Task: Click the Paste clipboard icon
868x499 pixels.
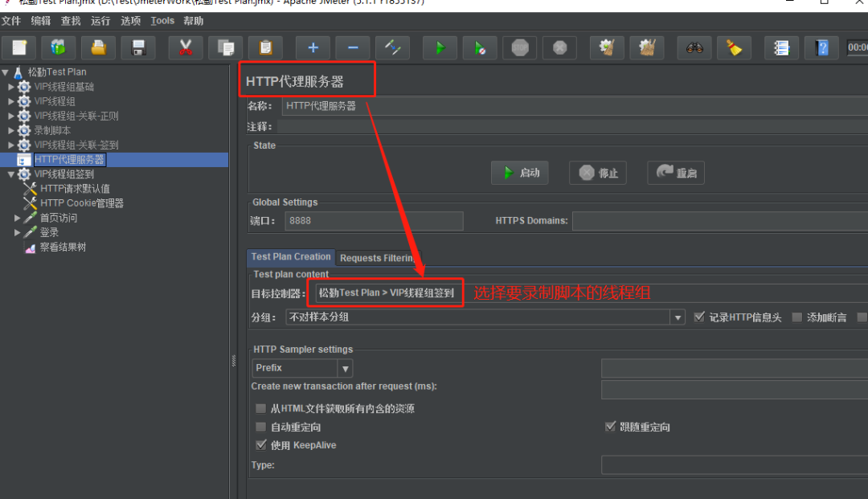Action: 266,47
